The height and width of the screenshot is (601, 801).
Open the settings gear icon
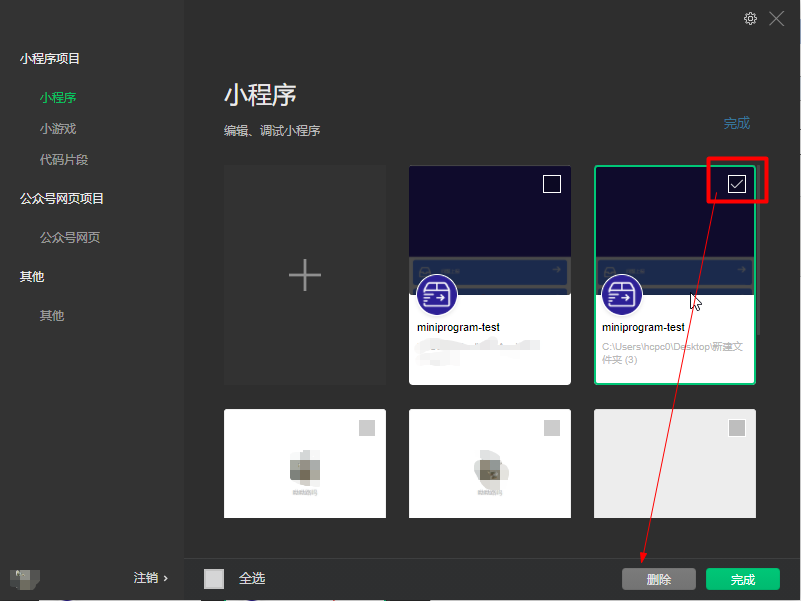click(x=750, y=19)
